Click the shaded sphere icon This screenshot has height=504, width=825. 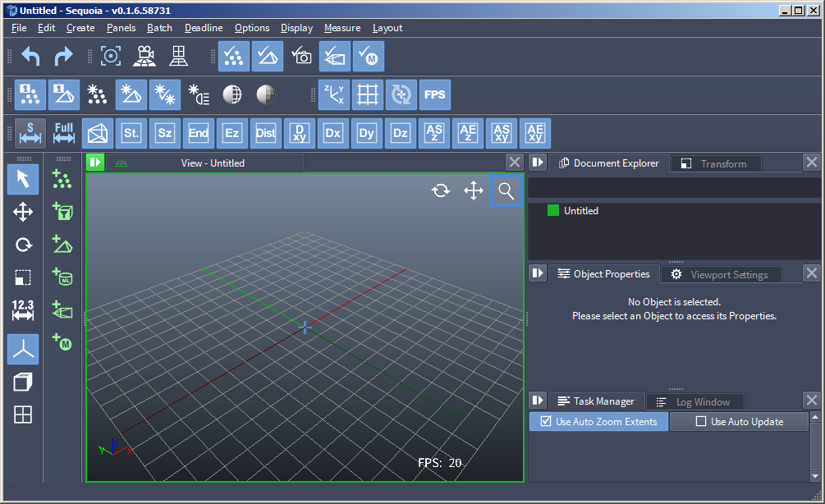266,94
